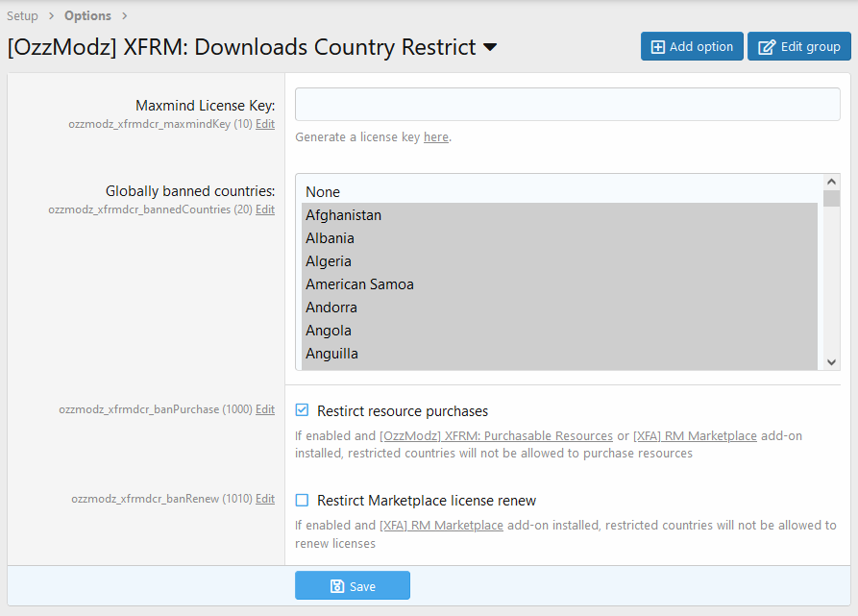Edit the banPurchase option link

[265, 409]
